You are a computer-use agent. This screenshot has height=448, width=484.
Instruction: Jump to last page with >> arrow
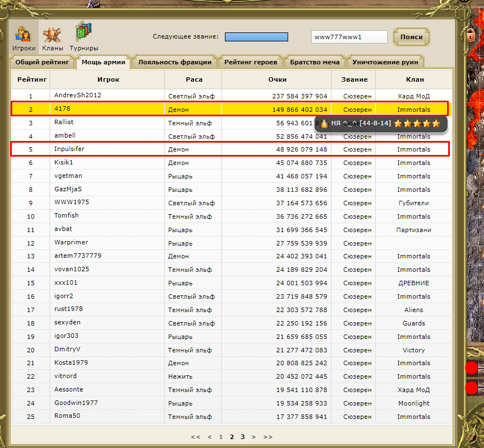click(267, 437)
